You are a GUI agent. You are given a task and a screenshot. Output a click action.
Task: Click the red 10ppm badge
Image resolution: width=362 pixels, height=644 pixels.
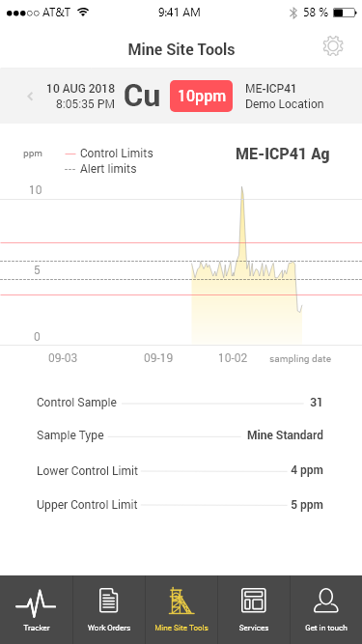tap(201, 97)
